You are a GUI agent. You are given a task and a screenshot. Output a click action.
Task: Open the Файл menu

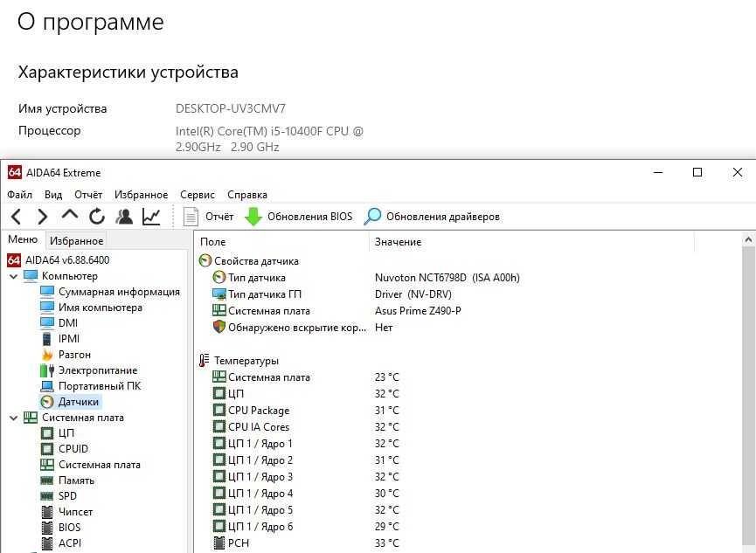pyautogui.click(x=20, y=195)
